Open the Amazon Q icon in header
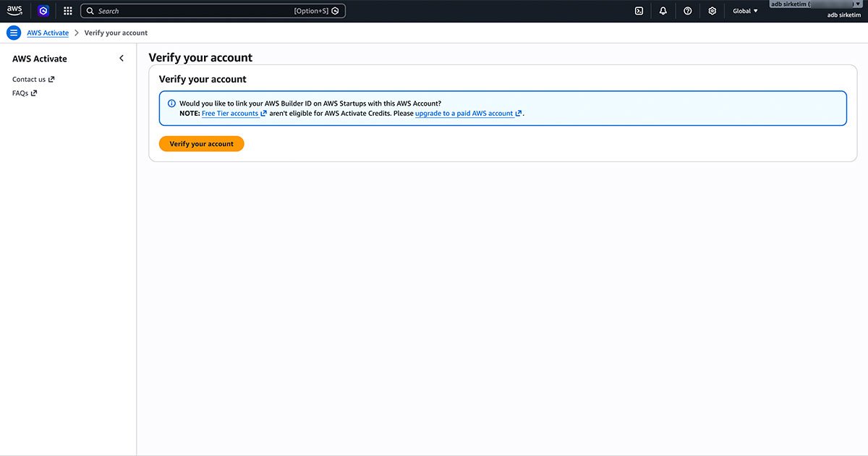 (43, 11)
